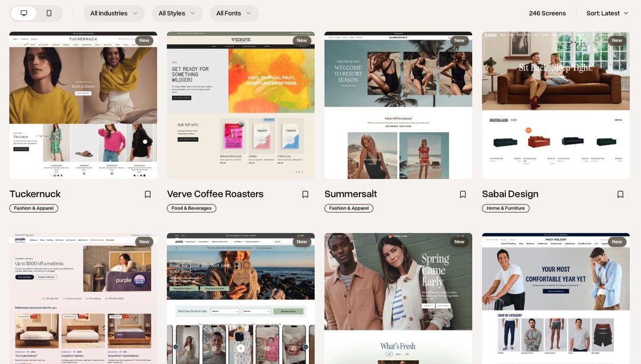Click the New badge on Mack Weldon
The height and width of the screenshot is (364, 641).
(x=617, y=242)
